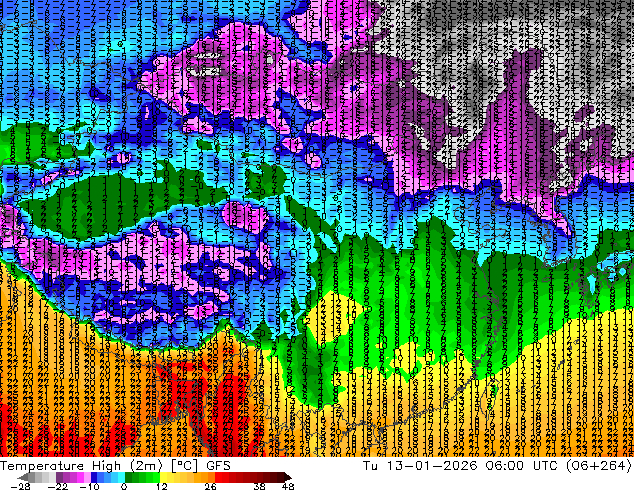Click the darkest maroon arrow tip at 48 on scale
The image size is (634, 490).
coord(288,477)
